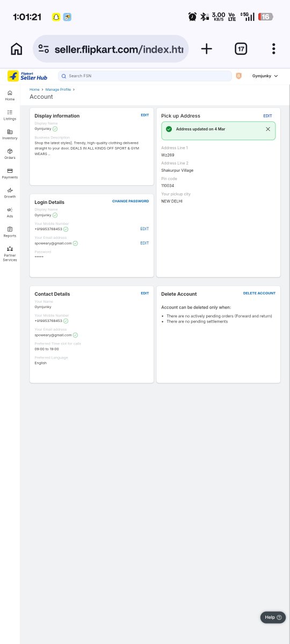The image size is (290, 644).
Task: Click the orange seller badge icon
Action: pos(239,76)
